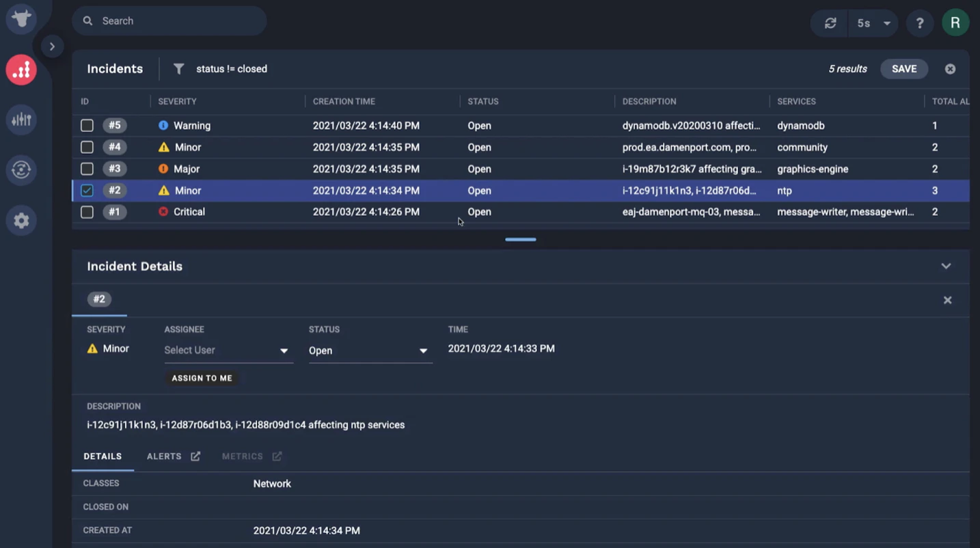Open the Help question mark icon
980x548 pixels.
pos(919,23)
